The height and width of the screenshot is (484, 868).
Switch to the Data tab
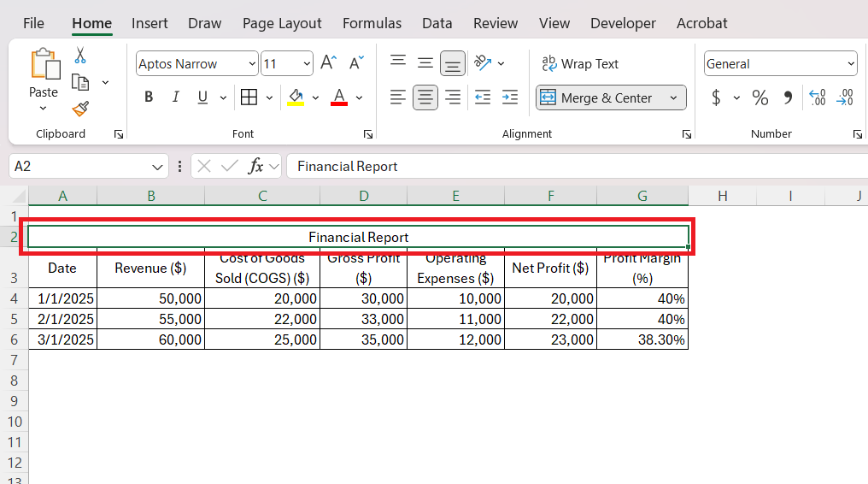pos(437,23)
